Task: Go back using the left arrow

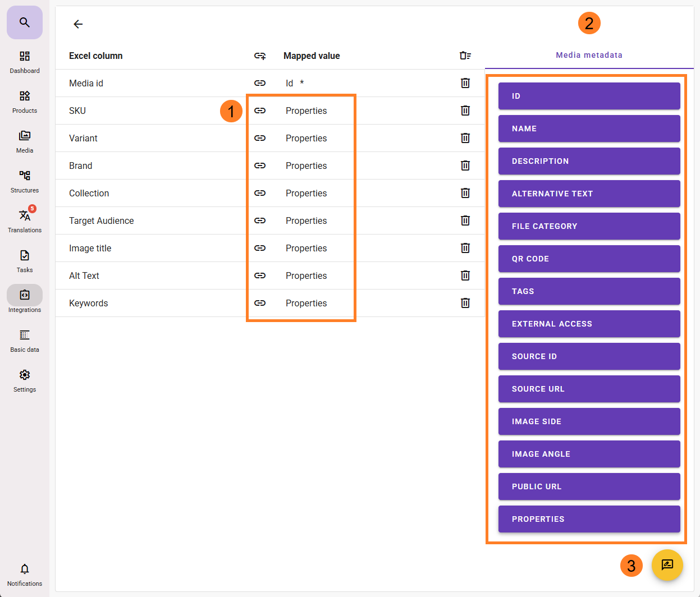Action: [78, 24]
